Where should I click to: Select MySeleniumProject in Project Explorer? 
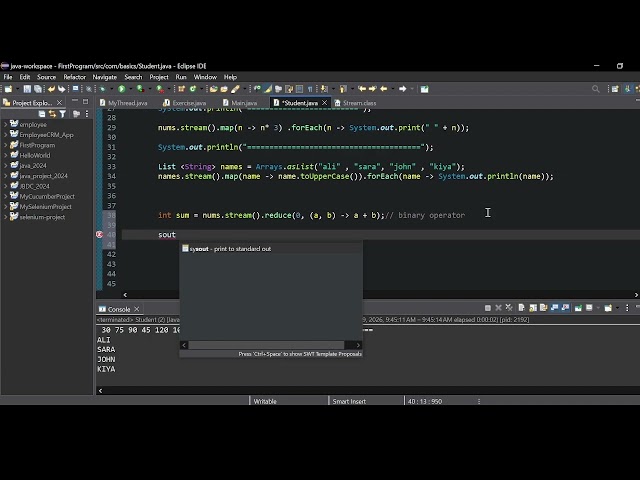point(45,207)
